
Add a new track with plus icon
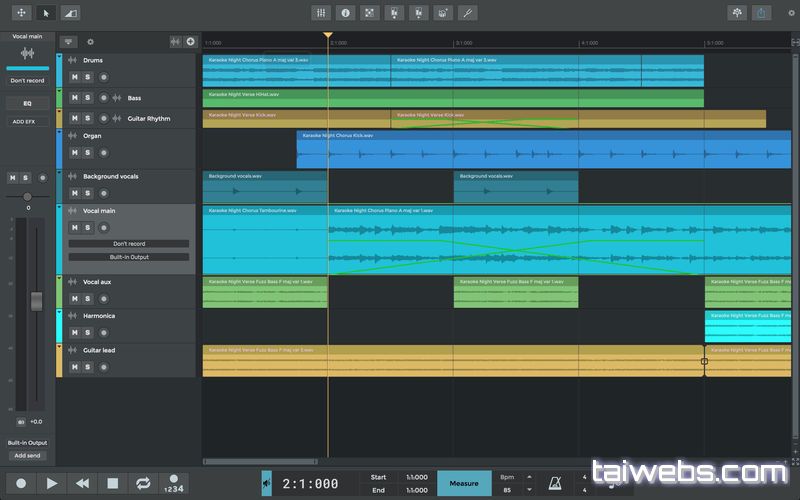click(190, 42)
